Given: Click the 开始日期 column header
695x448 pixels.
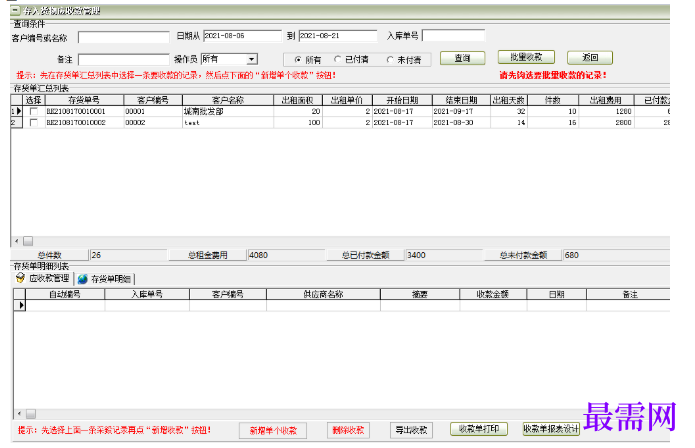Looking at the screenshot, I should [402, 100].
